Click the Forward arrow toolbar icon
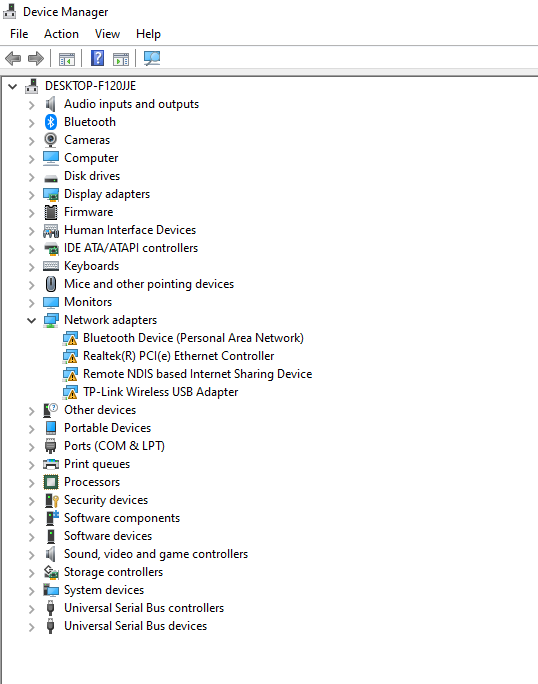Screen dimensions: 538x684 click(x=36, y=58)
